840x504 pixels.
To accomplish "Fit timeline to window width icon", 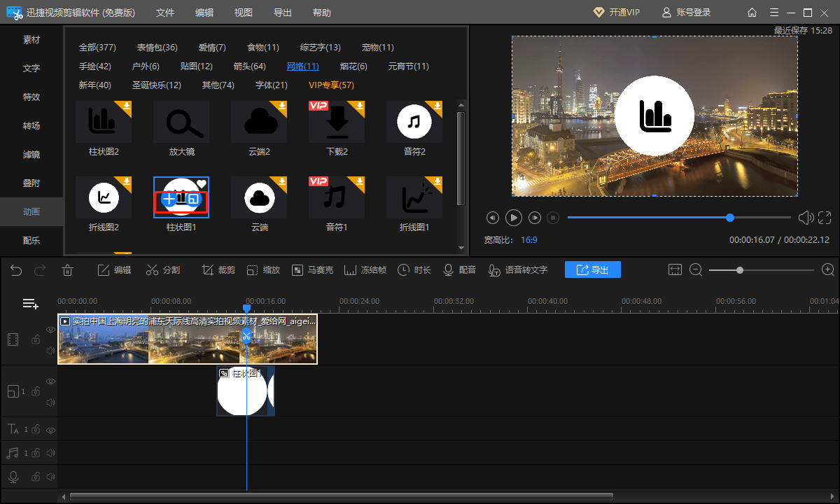I will tap(675, 270).
